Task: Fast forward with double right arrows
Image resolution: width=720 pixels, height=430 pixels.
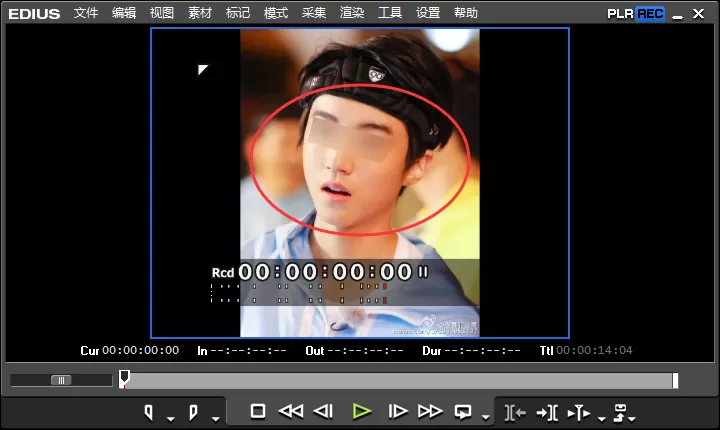Action: [430, 411]
